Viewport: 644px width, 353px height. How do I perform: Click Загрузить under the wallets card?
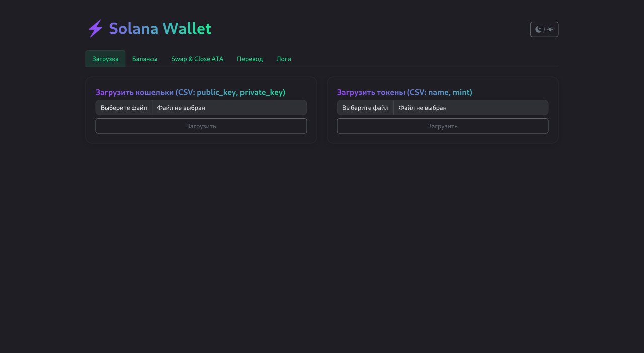click(x=201, y=126)
